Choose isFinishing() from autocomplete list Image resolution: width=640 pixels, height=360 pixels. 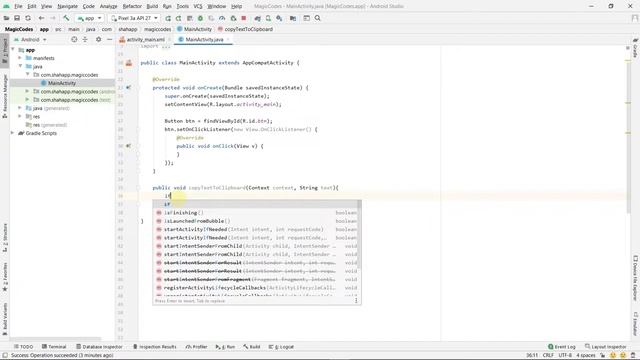tap(257, 213)
